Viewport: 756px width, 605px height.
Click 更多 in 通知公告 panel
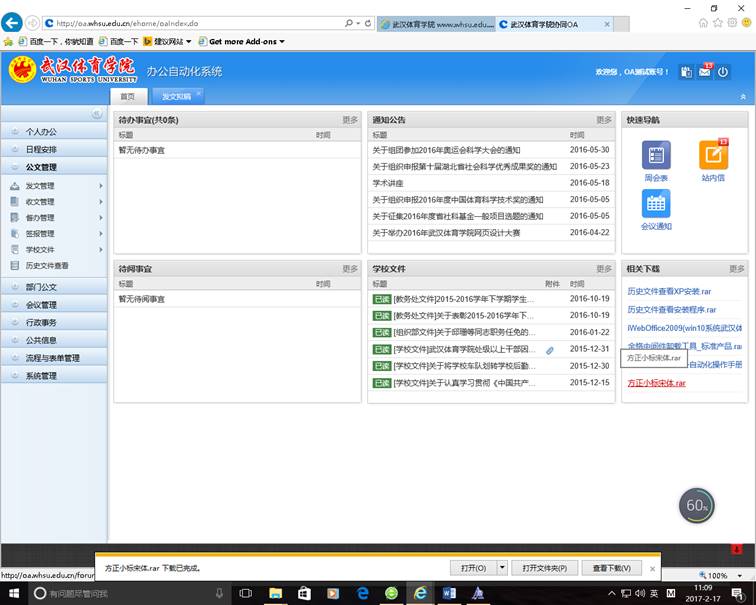point(604,120)
